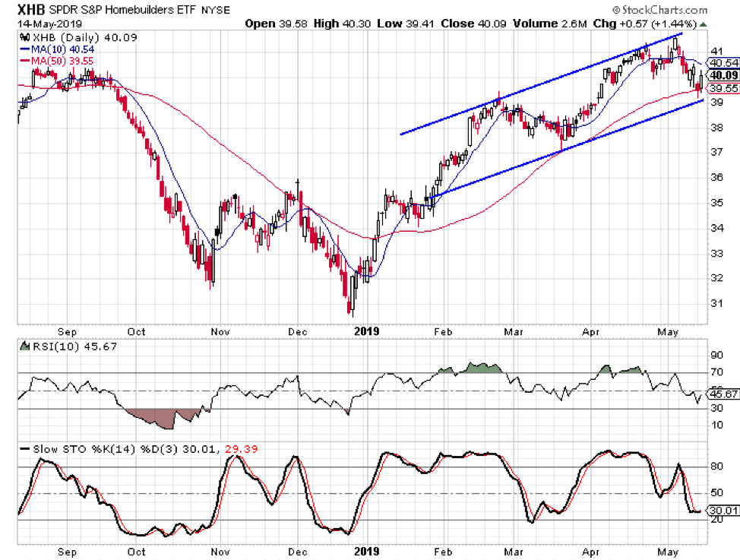Click the 70 level on RSI axis
Screen dimensions: 740x560
(x=716, y=372)
